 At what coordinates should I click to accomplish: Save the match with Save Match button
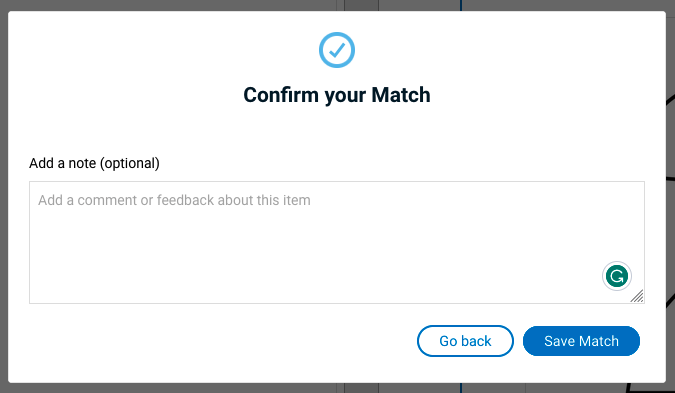[581, 341]
